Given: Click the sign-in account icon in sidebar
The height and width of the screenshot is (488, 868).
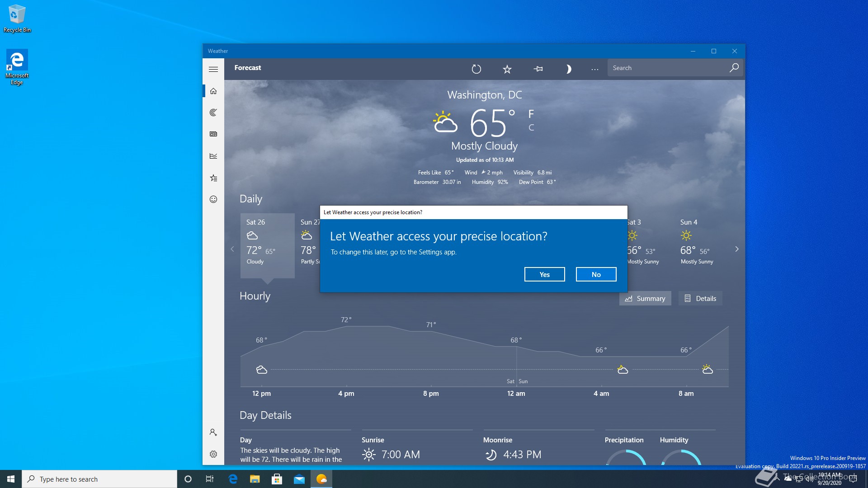Looking at the screenshot, I should click(213, 432).
